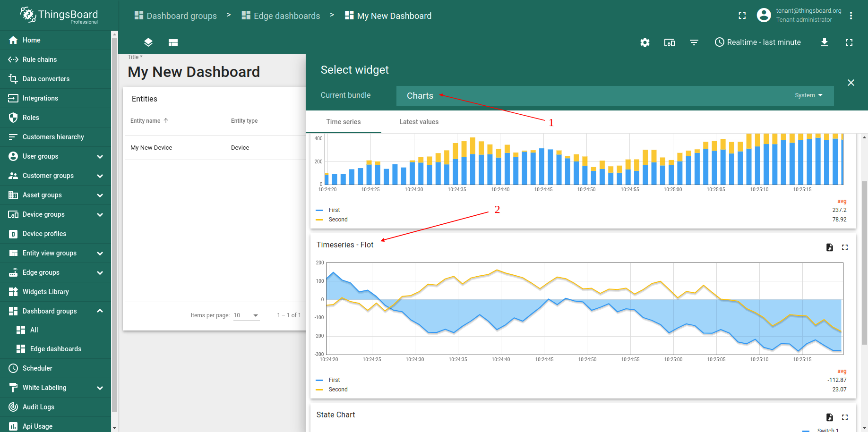Expand Edge groups menu
This screenshot has height=432, width=868.
coord(55,272)
